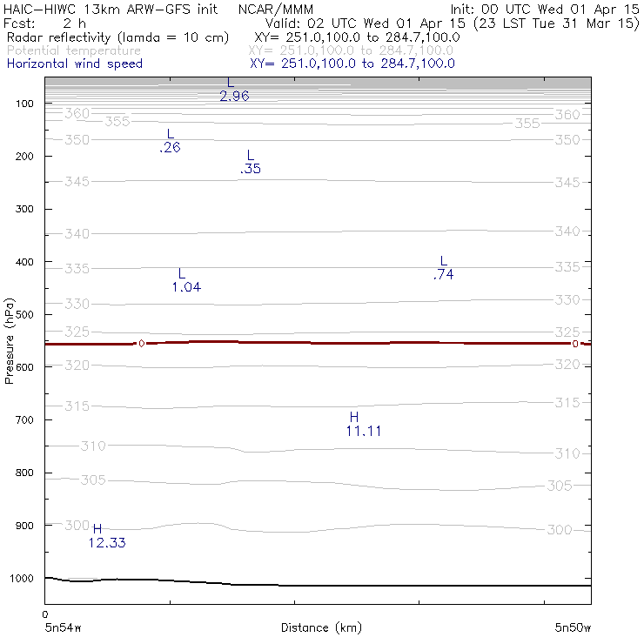Click the left '315' contour label
This screenshot has height=644, width=644.
[x=77, y=406]
